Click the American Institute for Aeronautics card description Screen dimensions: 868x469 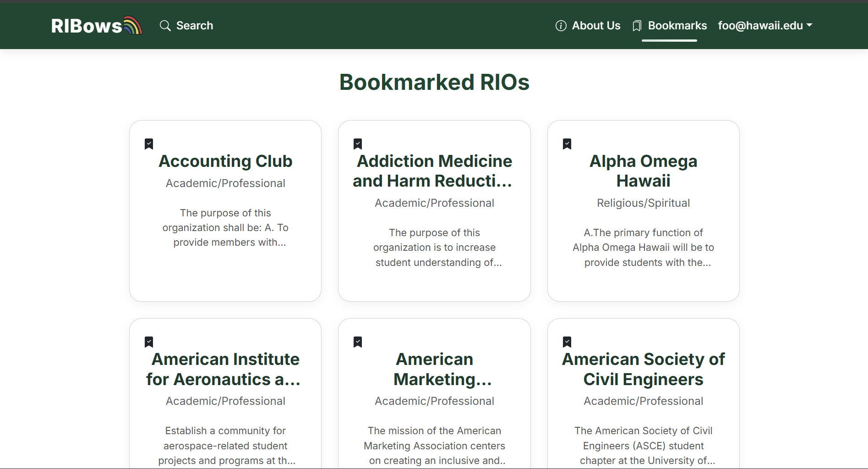(x=225, y=446)
